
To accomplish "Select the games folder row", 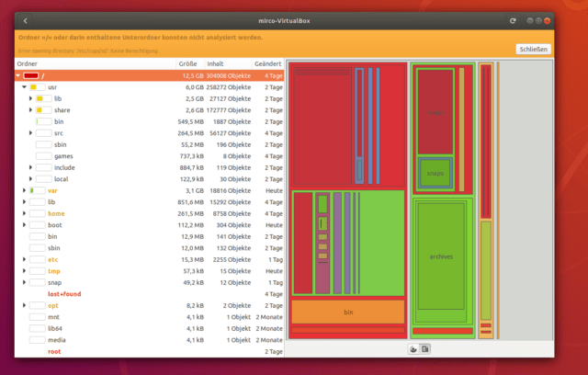I will coord(62,156).
